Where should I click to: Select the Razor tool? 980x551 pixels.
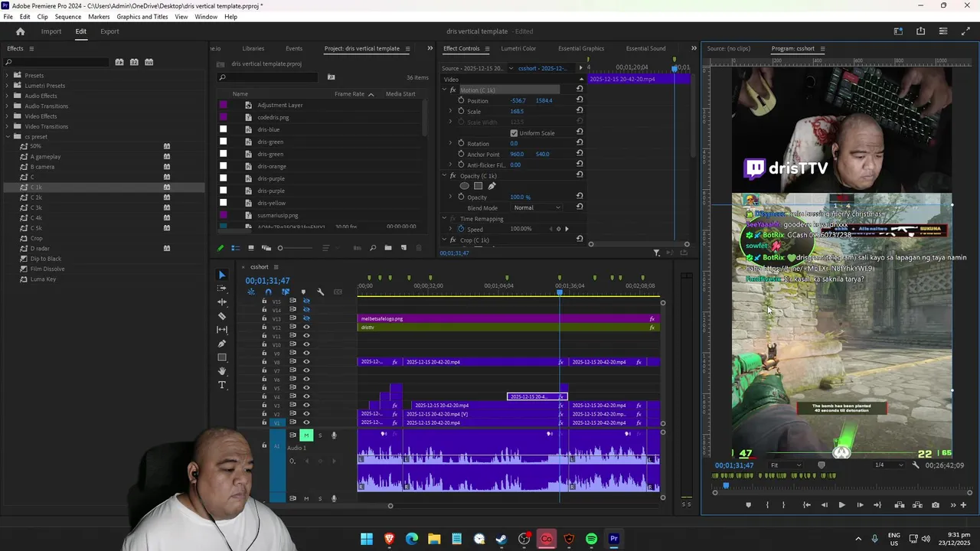click(222, 316)
